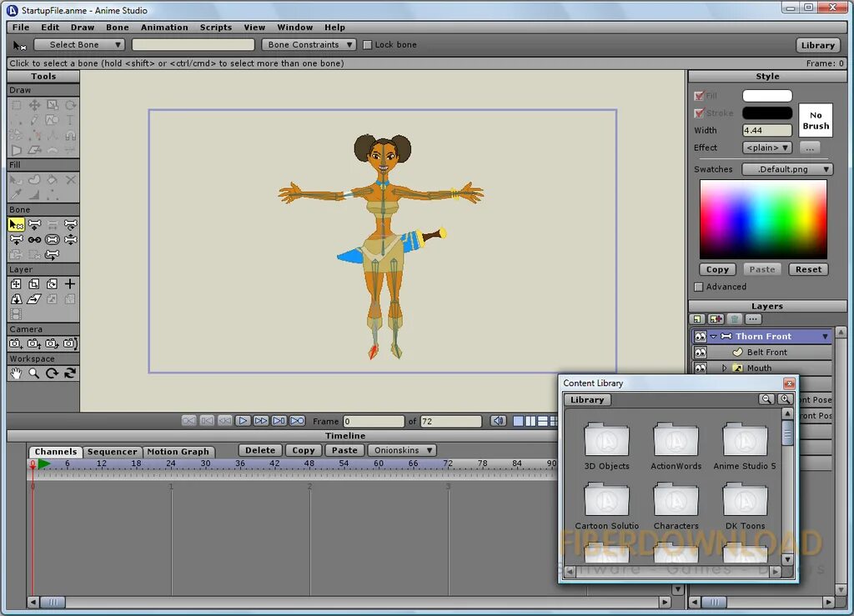Open the Bone menu
This screenshot has width=854, height=616.
117,28
